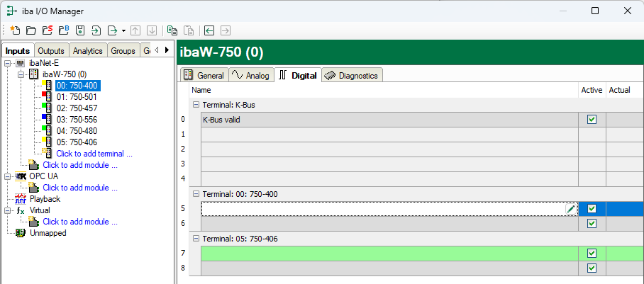This screenshot has height=284, width=644.
Task: Uncheck Active for K-Bus valid
Action: tap(592, 120)
